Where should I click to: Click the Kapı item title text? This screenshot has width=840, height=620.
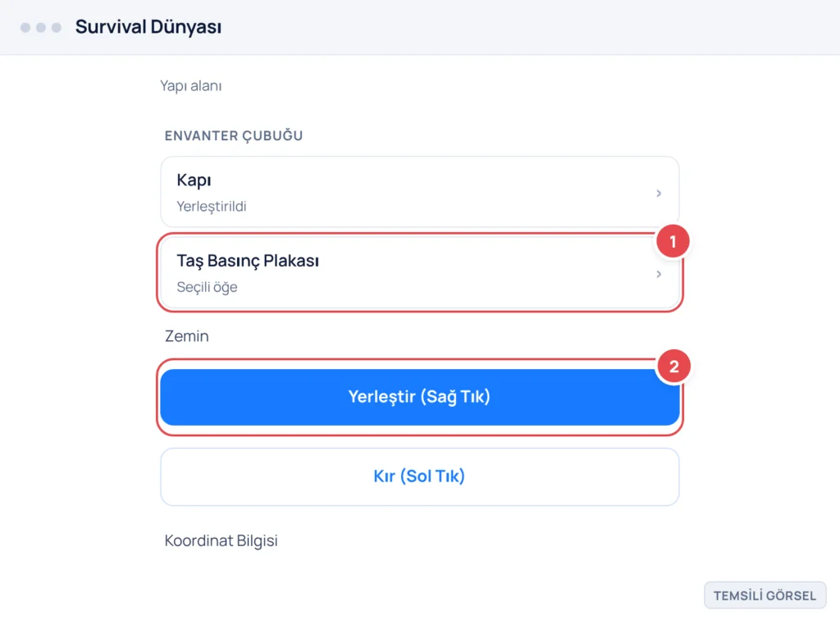click(x=194, y=180)
